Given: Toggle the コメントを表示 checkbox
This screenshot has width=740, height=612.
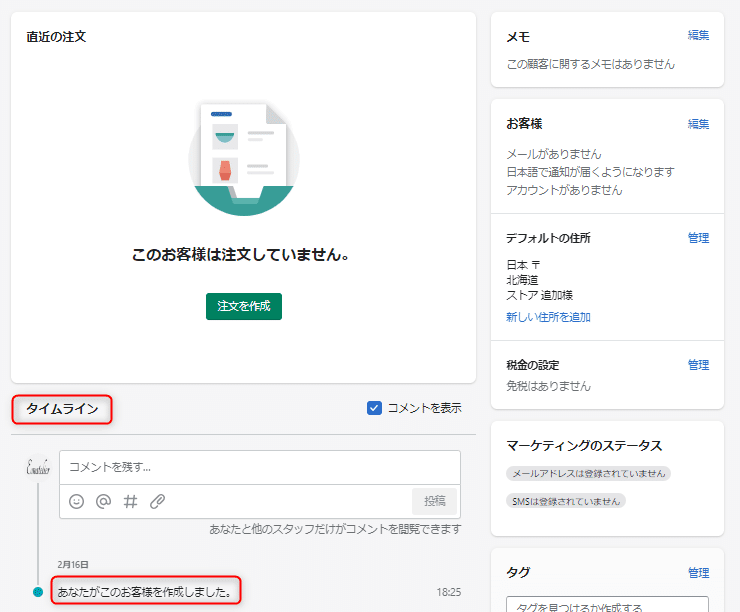Looking at the screenshot, I should 374,408.
